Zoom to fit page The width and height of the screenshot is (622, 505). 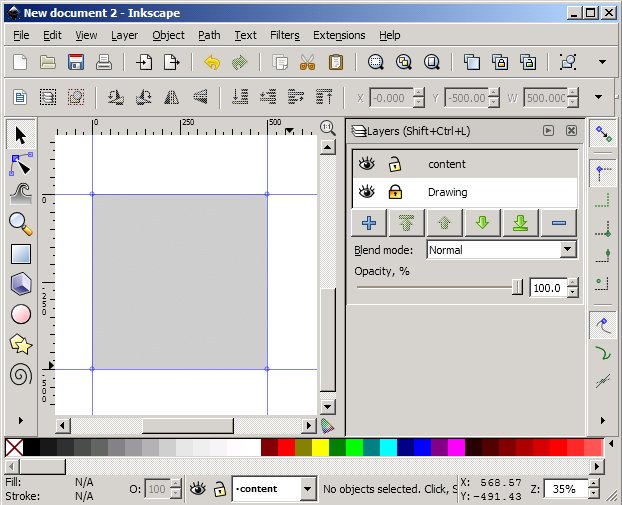[432, 62]
